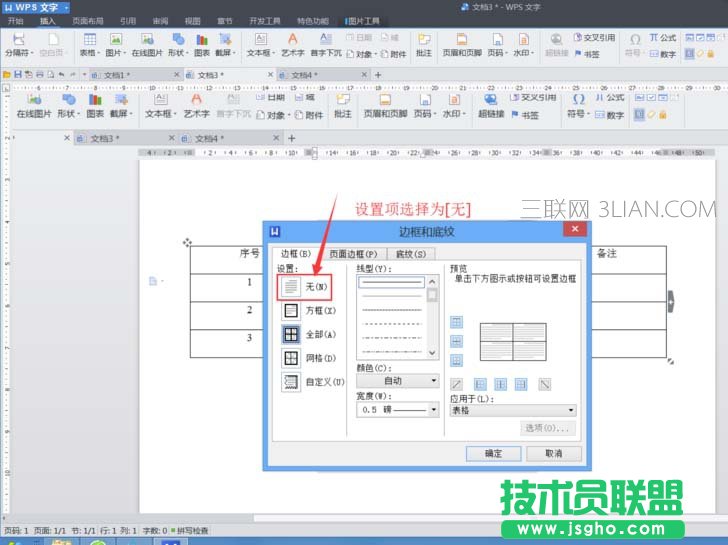The width and height of the screenshot is (728, 545).
Task: Click the 线型 list scroll-down arrow
Action: [432, 353]
